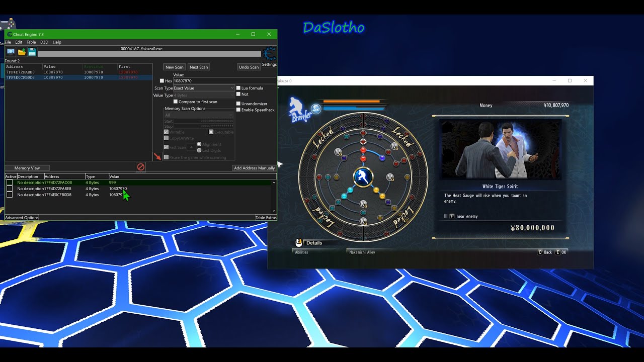Screen dimensions: 644x362
Task: Open the Table menu
Action: (31, 42)
